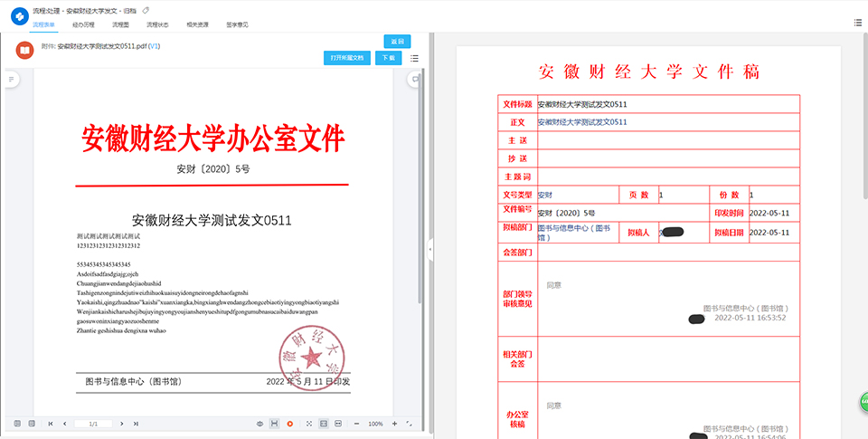Switch to 相关资源 tab
868x439 pixels.
coord(198,25)
